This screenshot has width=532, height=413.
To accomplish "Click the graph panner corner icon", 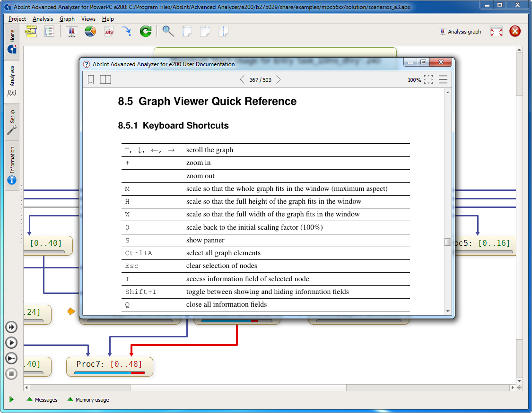I will click(519, 387).
